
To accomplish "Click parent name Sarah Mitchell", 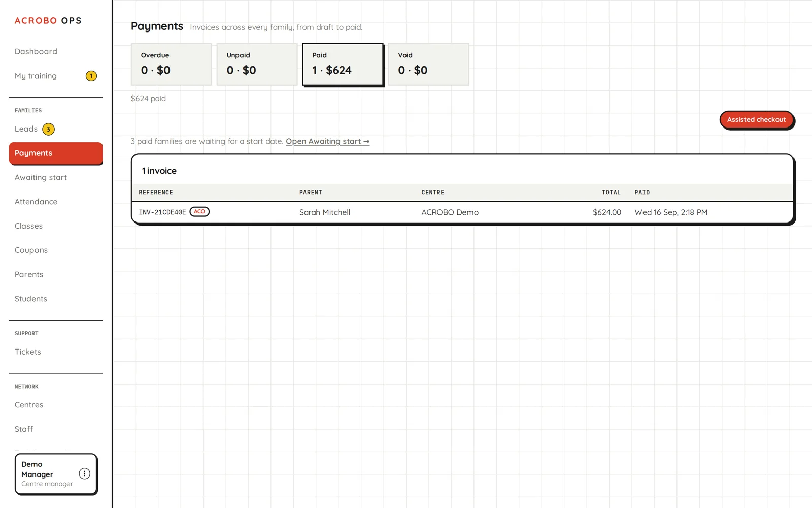I will click(x=325, y=212).
